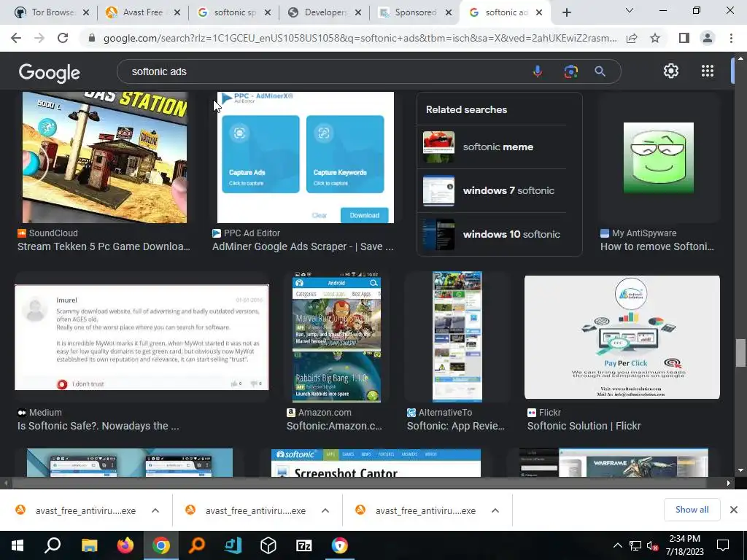Open 'Stream Tekken 5 Pc Game' result

[104, 246]
